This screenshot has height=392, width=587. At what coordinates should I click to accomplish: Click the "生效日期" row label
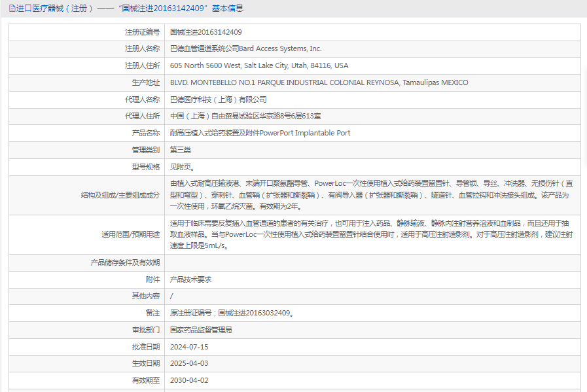[x=146, y=364]
